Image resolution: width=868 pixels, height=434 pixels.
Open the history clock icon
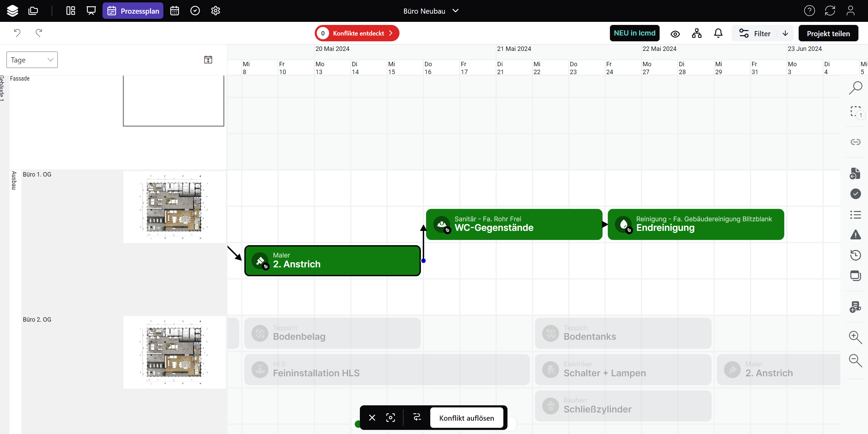855,255
